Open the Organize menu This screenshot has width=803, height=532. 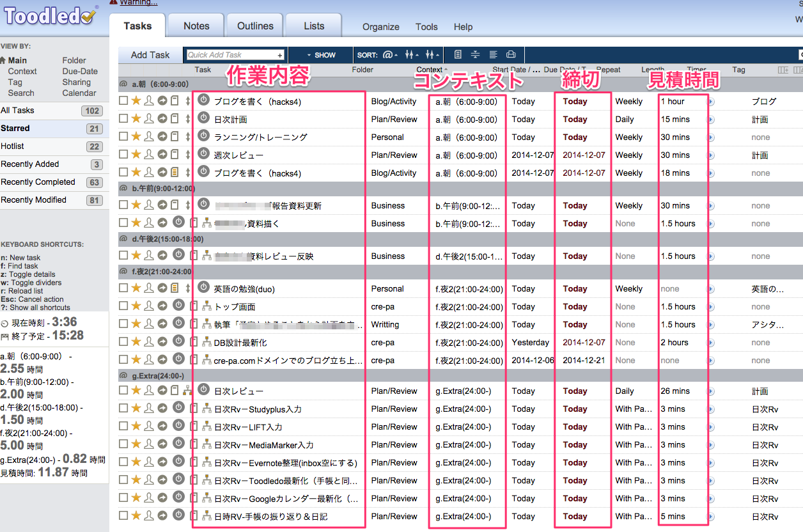click(380, 27)
